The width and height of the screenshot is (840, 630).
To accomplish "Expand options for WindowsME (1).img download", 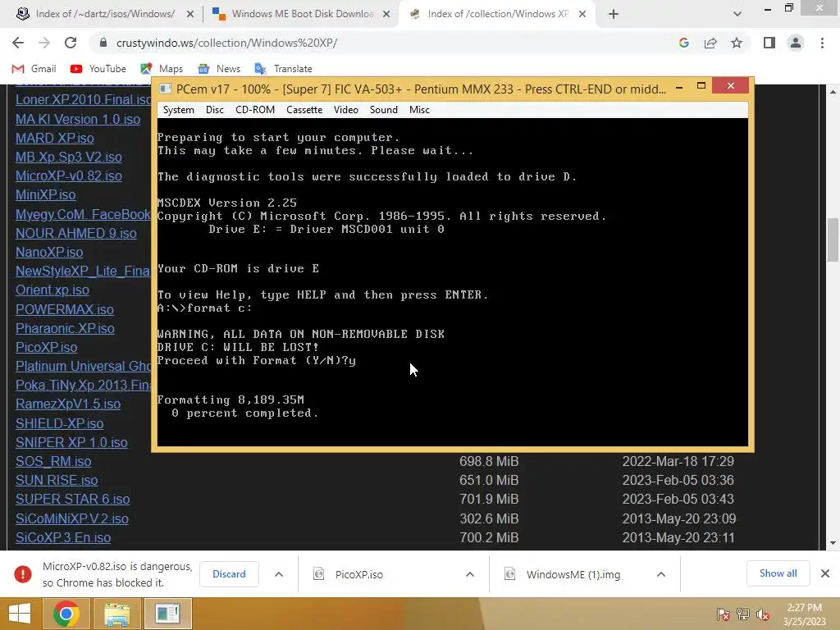I will tap(661, 574).
